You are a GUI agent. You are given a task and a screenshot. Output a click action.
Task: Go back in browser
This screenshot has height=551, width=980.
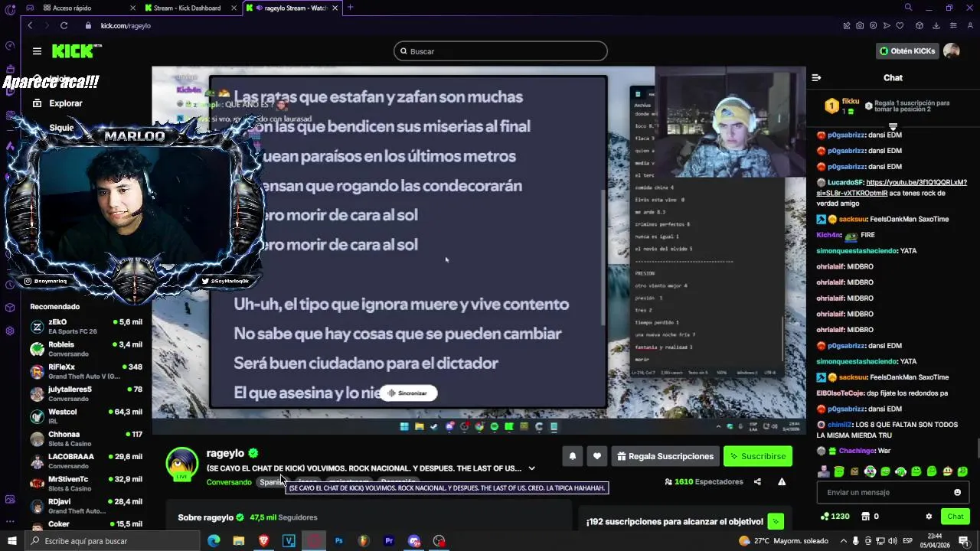coord(30,25)
